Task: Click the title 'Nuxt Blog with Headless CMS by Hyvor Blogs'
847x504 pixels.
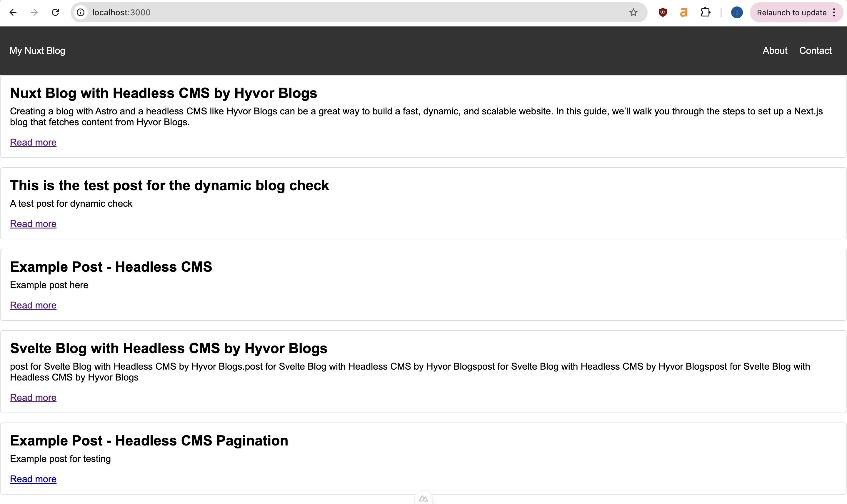Action: click(x=163, y=93)
